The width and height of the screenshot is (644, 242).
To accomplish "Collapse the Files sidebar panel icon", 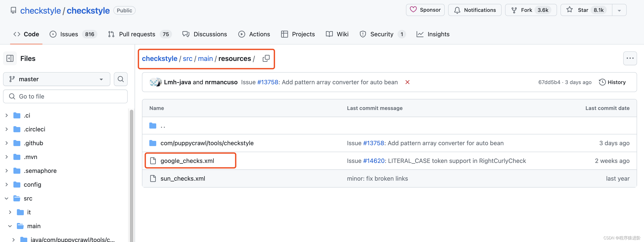I will click(x=10, y=58).
